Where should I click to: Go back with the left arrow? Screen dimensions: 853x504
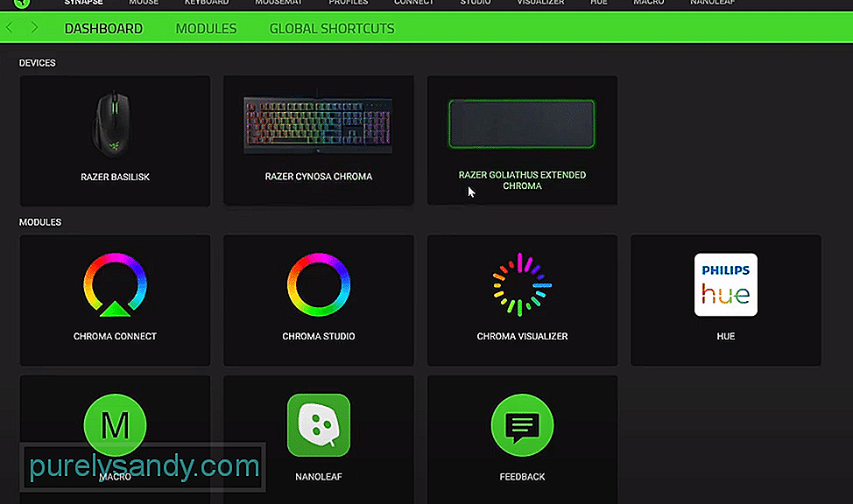(10, 27)
